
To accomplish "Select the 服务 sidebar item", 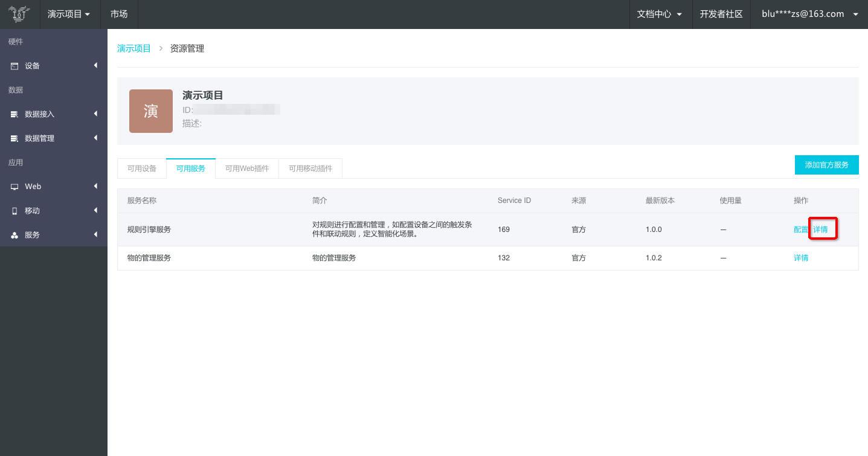I will [x=54, y=235].
